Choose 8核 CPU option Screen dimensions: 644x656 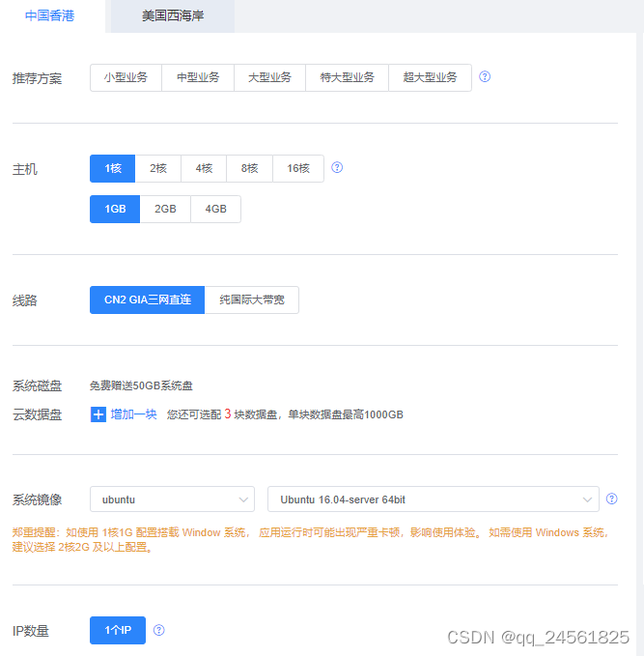tap(250, 168)
